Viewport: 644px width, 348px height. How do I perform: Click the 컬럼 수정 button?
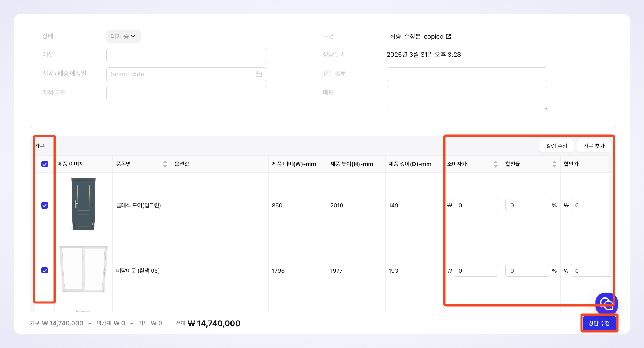(557, 146)
